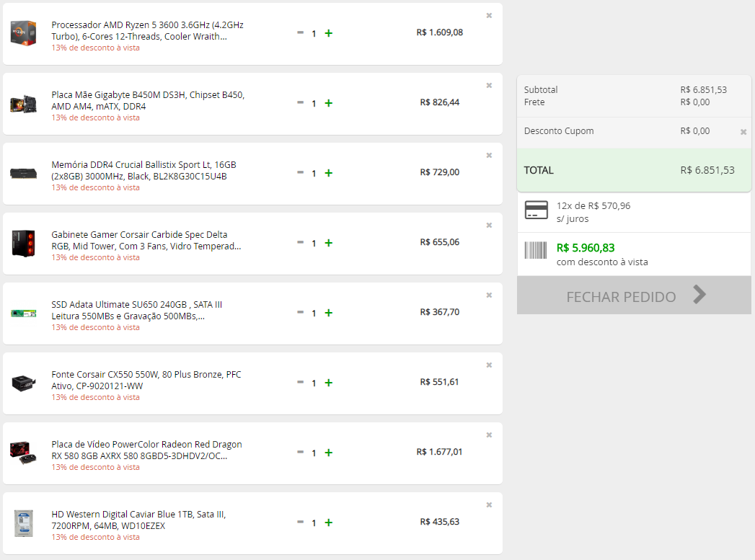Remove Gigabyte B450M DS3H from cart
The image size is (755, 560).
(x=489, y=85)
